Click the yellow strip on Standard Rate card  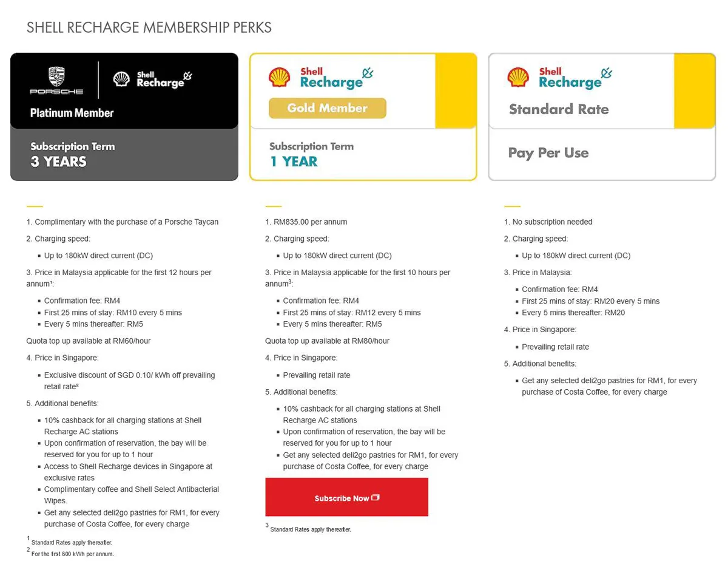[695, 91]
